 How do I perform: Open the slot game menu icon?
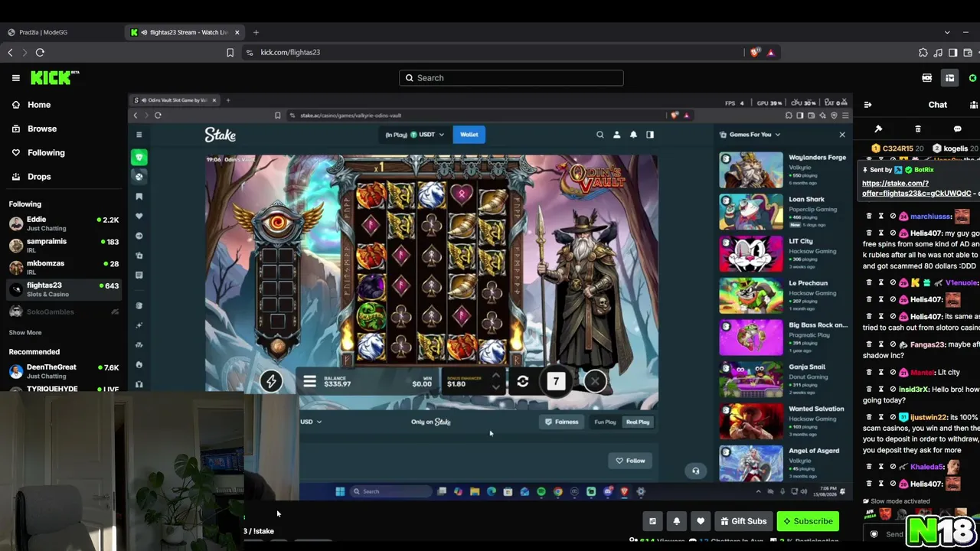pos(309,381)
